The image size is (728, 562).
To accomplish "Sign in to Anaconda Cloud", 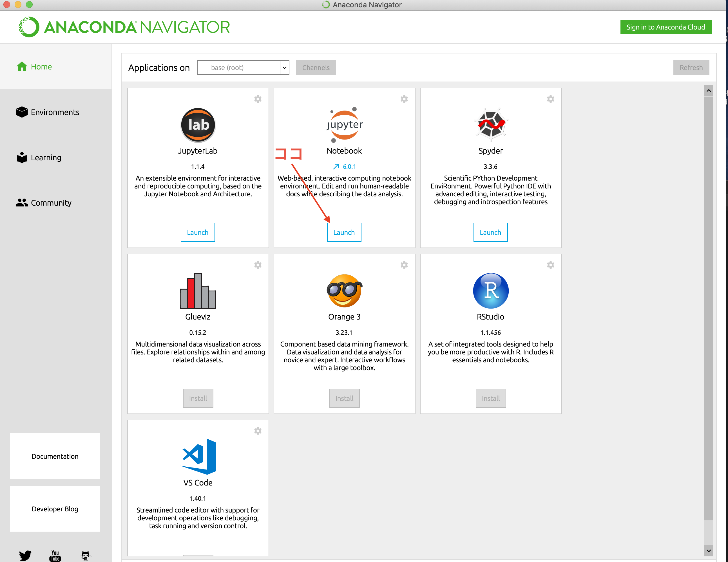I will tap(665, 27).
